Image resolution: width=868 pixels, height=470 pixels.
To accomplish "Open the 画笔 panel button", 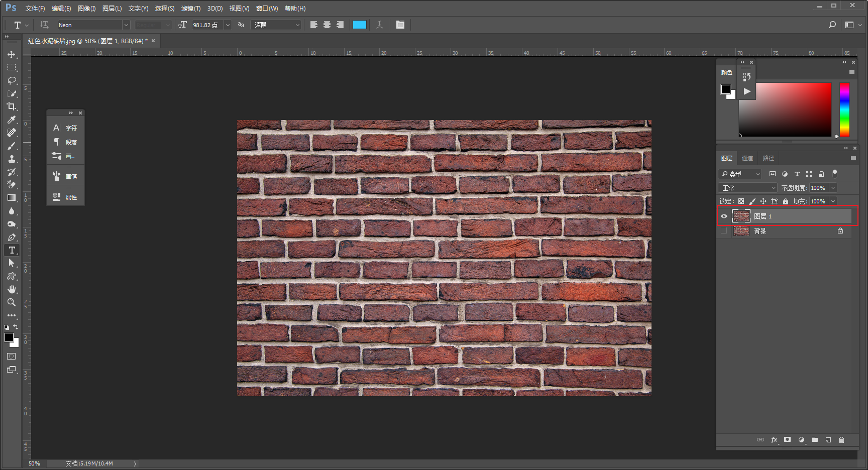I will (65, 177).
